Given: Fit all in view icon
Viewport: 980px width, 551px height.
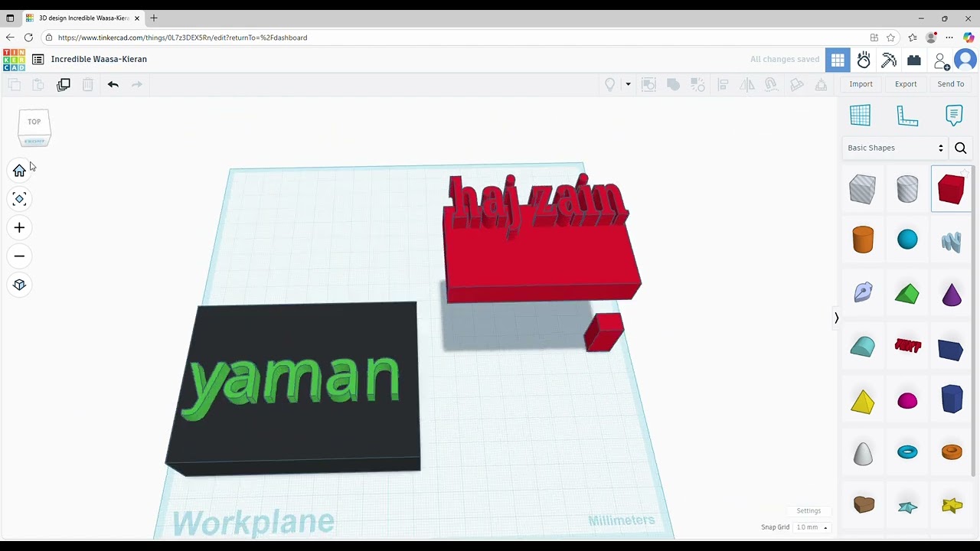Looking at the screenshot, I should (x=19, y=199).
